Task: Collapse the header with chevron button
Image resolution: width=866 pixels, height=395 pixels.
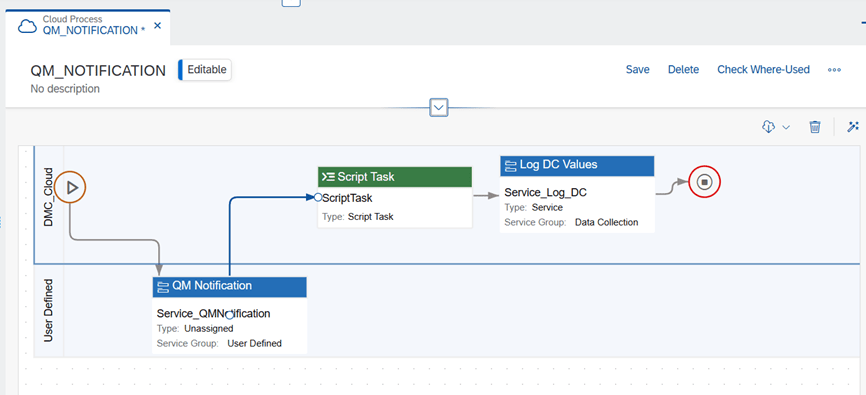Action: [x=439, y=107]
